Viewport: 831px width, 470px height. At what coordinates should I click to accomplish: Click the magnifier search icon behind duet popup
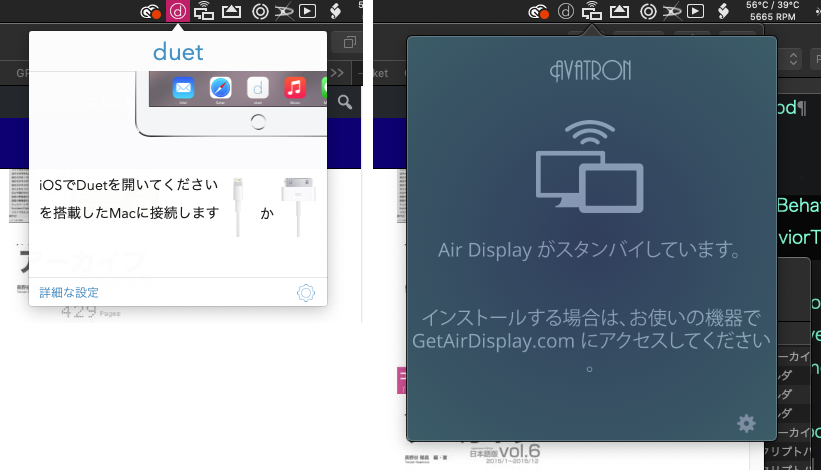345,102
